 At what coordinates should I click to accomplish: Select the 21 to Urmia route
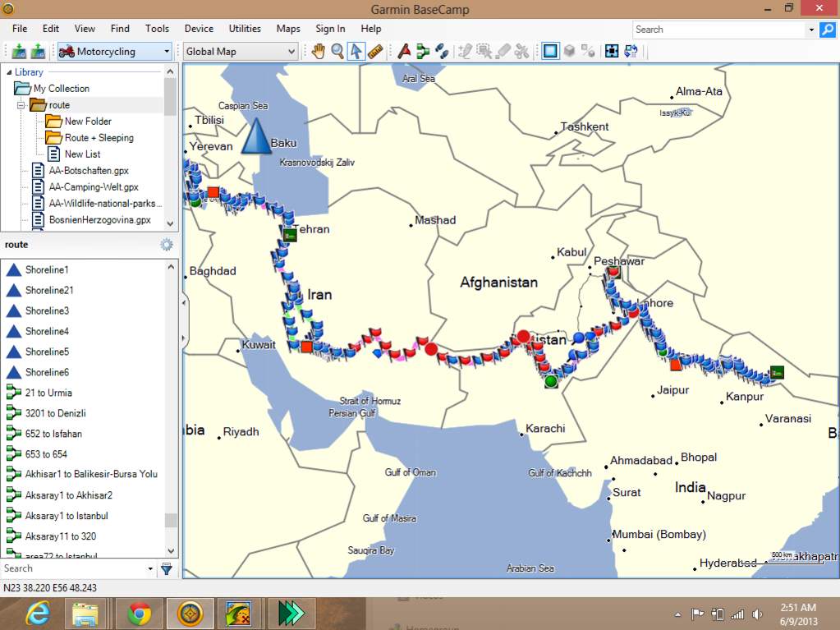pos(48,393)
